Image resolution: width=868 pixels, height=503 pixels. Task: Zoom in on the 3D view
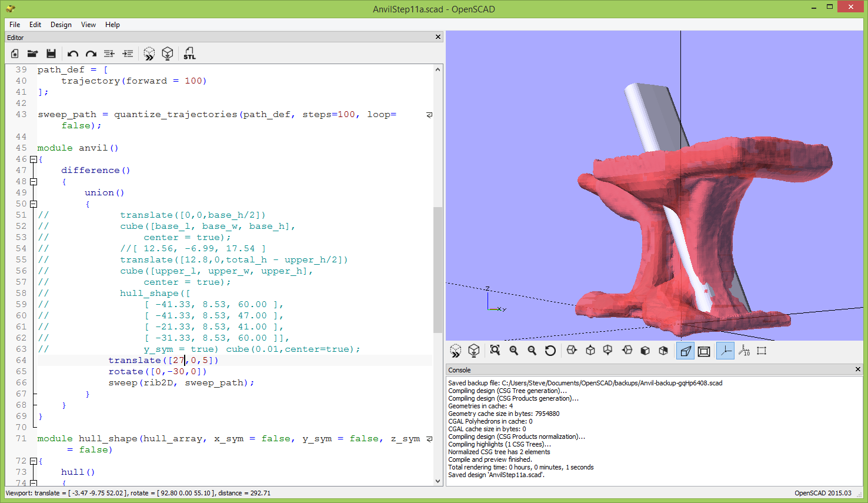pyautogui.click(x=514, y=351)
